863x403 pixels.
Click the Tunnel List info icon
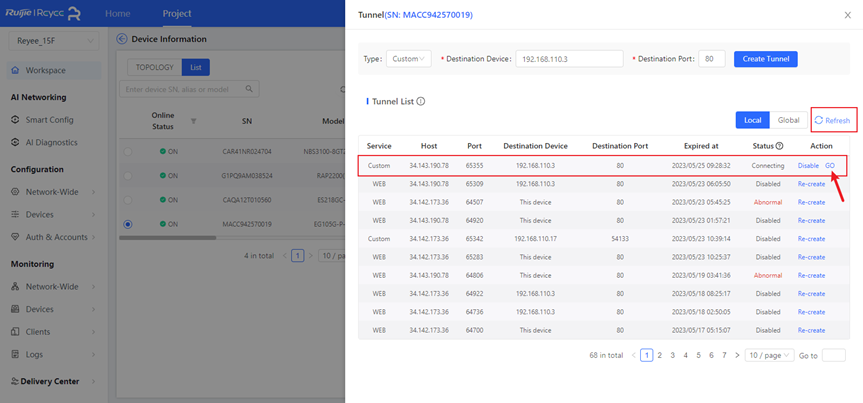421,101
